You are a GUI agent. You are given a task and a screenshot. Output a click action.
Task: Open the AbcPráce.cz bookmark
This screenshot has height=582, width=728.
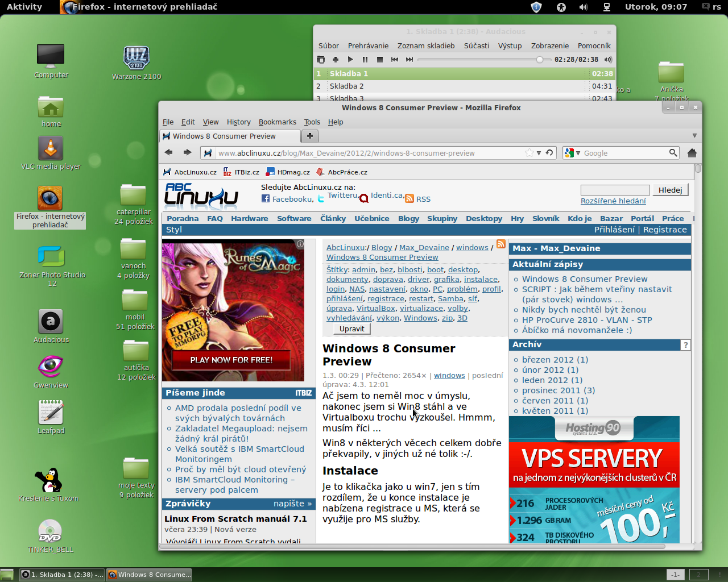(342, 172)
